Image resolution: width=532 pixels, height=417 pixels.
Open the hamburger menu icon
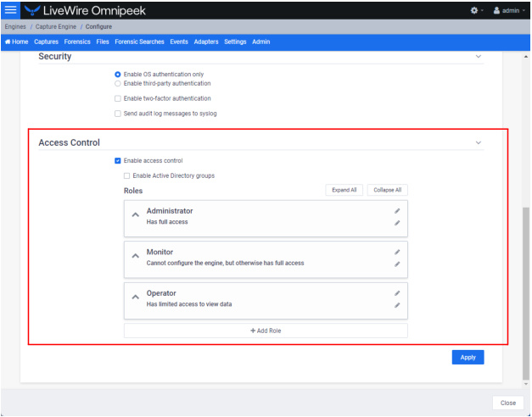click(10, 10)
